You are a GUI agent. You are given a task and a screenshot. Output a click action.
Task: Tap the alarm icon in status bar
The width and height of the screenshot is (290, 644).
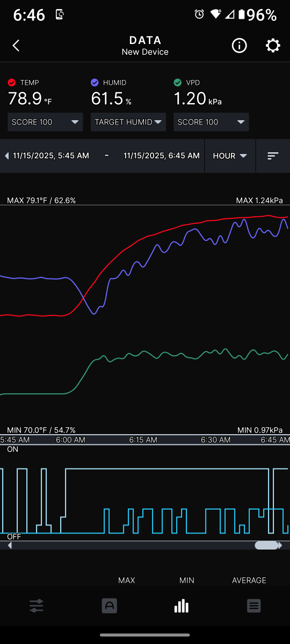199,14
